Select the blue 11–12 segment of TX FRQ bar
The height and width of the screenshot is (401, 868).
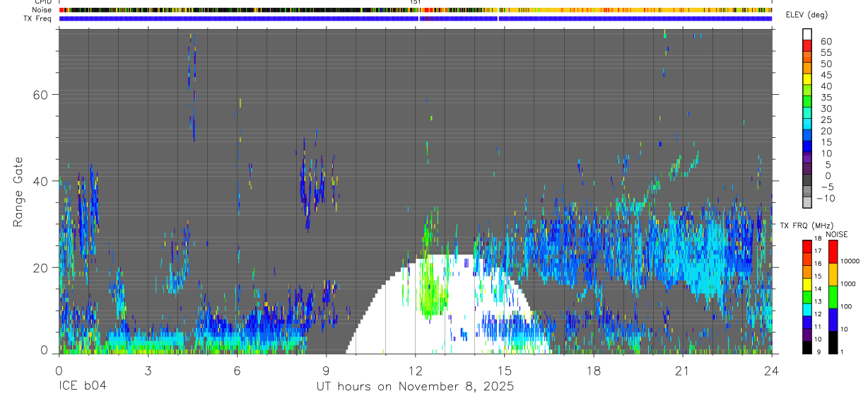[x=807, y=322]
